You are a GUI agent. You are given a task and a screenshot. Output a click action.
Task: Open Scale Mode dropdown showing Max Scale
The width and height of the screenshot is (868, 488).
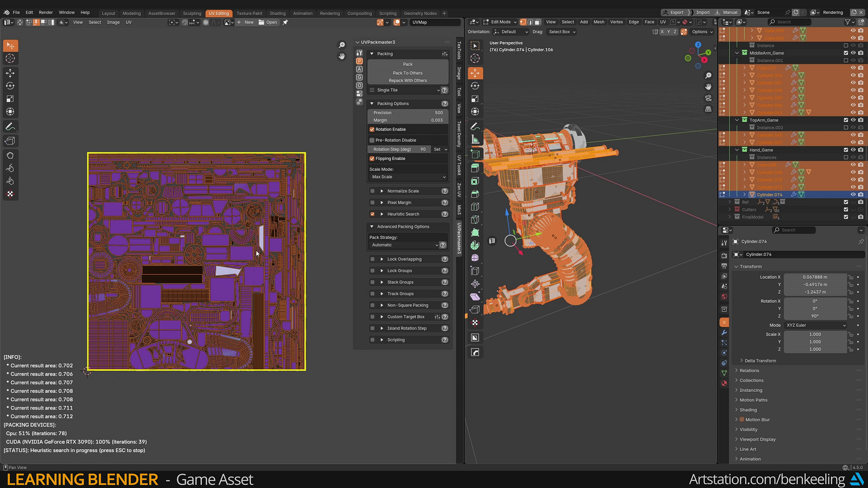click(409, 177)
